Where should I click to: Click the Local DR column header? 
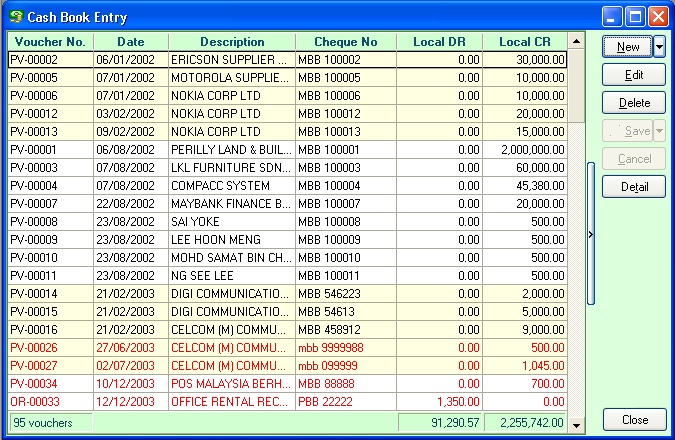pyautogui.click(x=440, y=42)
